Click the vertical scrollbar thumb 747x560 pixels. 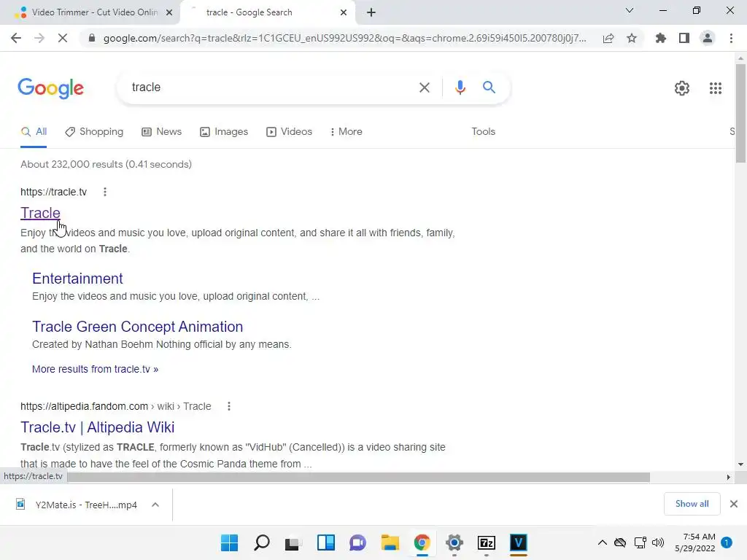pyautogui.click(x=740, y=113)
